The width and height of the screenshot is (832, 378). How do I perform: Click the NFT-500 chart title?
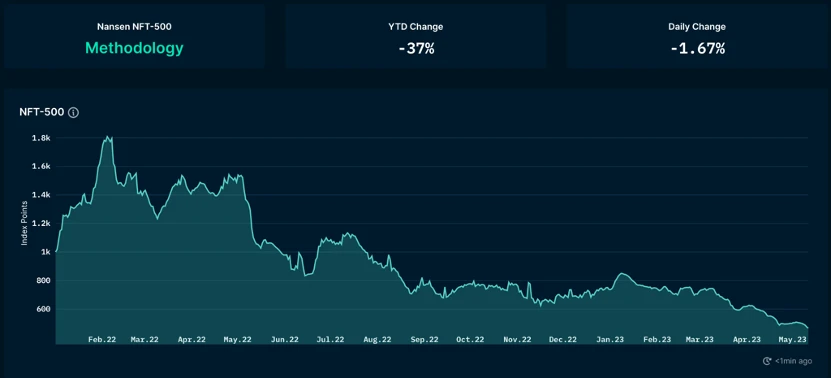click(x=42, y=112)
